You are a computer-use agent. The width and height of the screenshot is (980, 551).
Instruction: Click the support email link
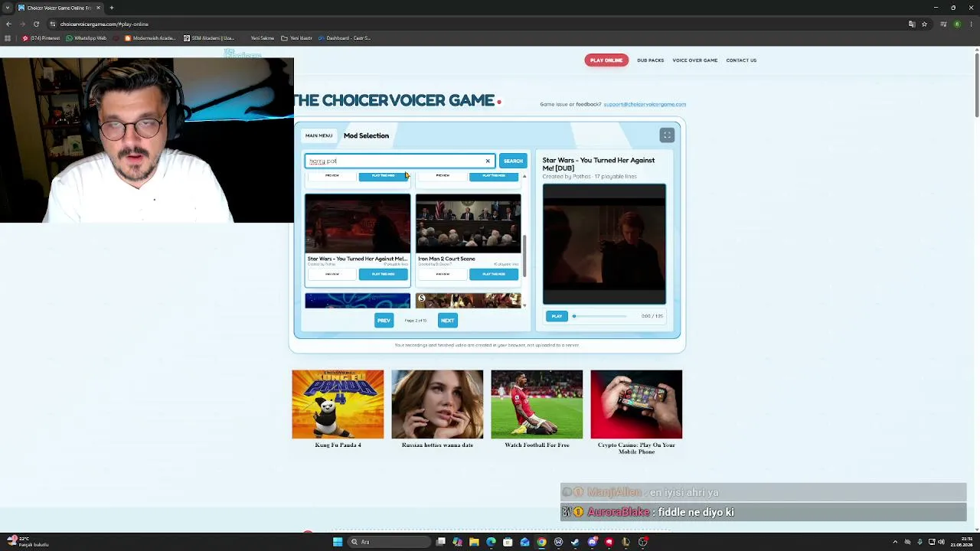pyautogui.click(x=645, y=105)
